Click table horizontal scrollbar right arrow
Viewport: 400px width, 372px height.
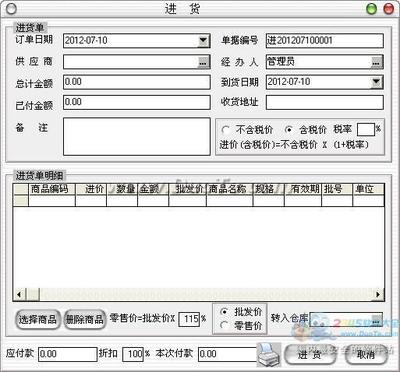pos(378,294)
